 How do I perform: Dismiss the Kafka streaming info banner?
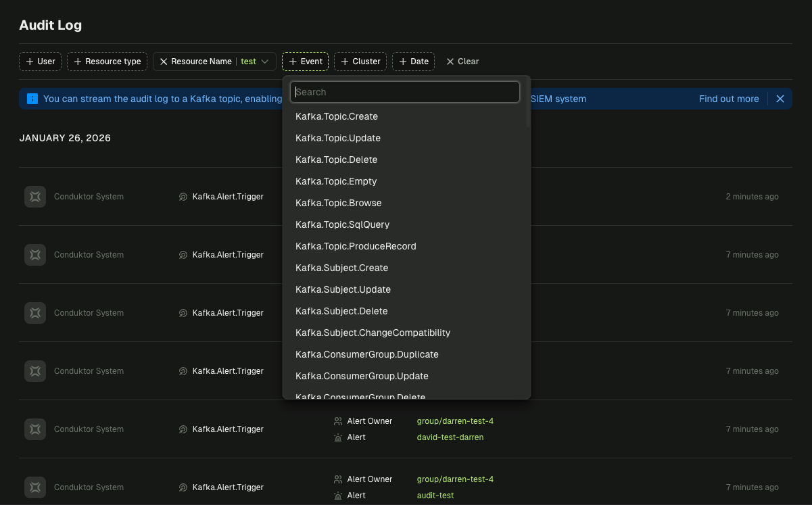(780, 99)
